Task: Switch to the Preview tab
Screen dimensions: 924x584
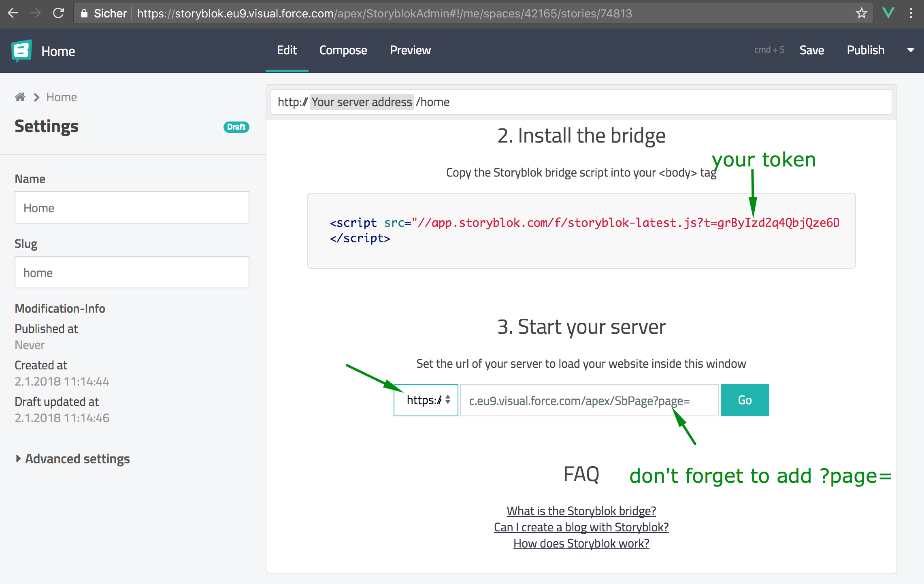Action: tap(410, 50)
